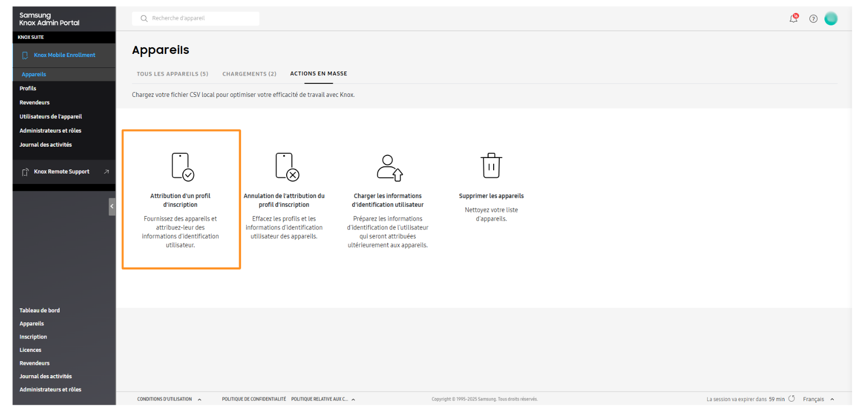
Task: Click the search magnifier icon
Action: click(144, 19)
